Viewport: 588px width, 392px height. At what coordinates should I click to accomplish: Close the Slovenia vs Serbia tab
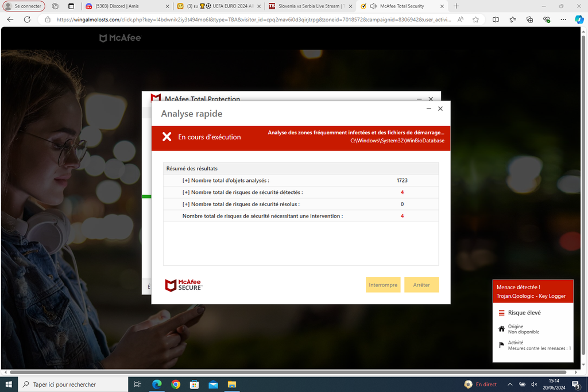tap(351, 6)
